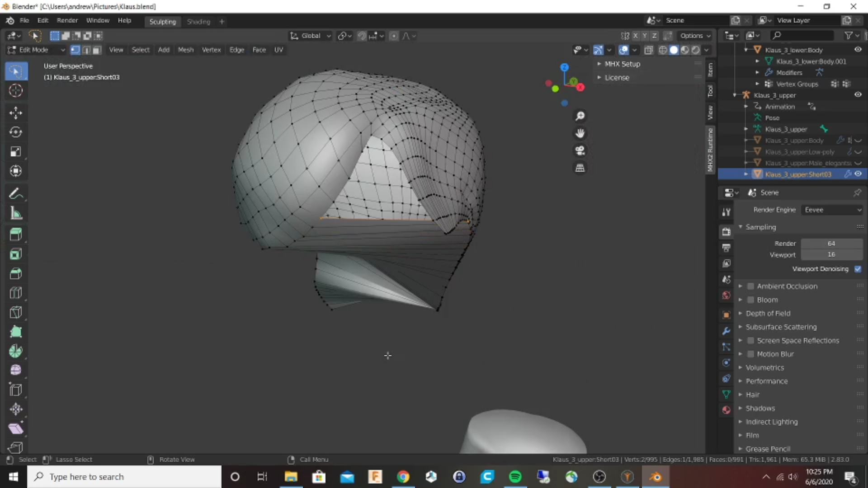This screenshot has height=488, width=868.
Task: Select the Annotate tool
Action: click(16, 193)
